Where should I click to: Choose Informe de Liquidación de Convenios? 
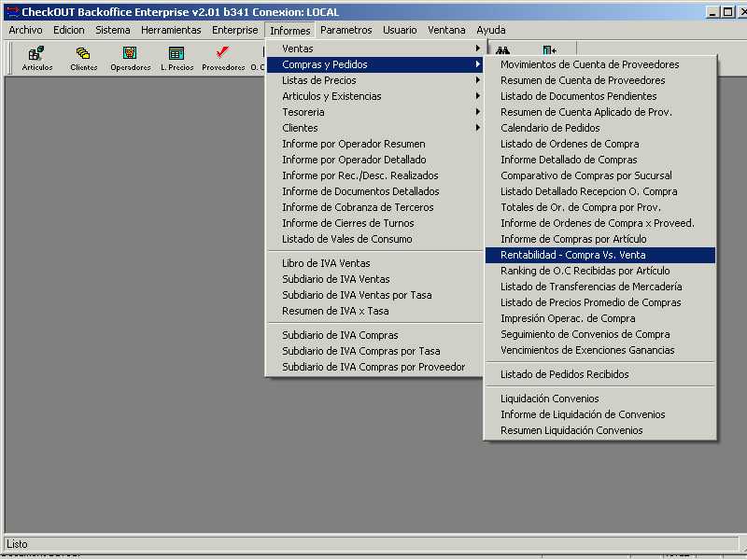pos(599,414)
